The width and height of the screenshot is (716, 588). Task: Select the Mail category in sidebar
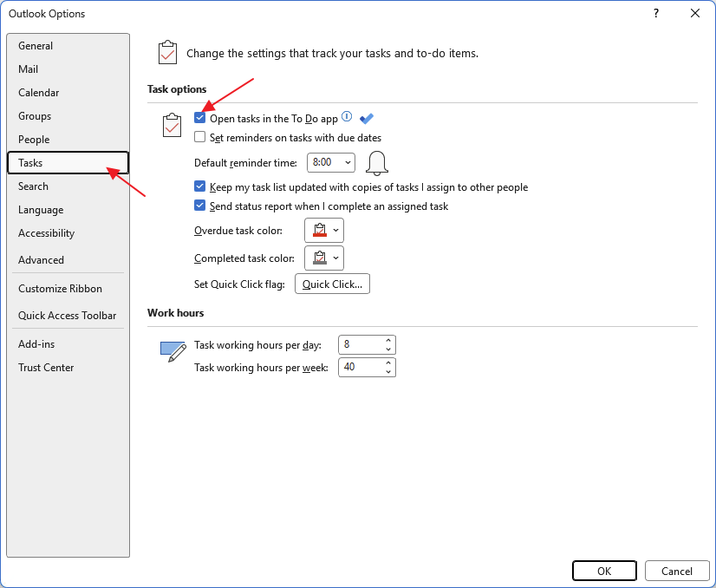point(29,69)
